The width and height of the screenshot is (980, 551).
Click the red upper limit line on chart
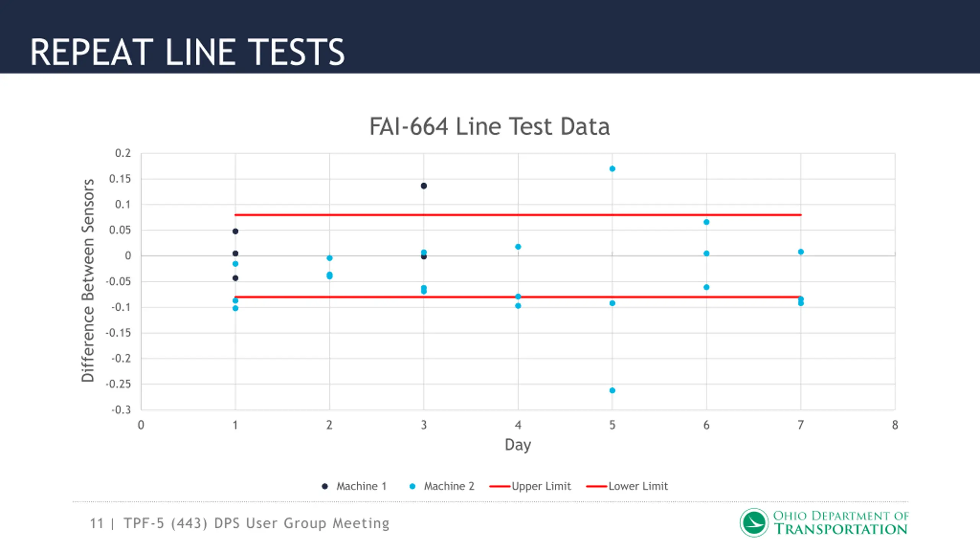pos(518,215)
